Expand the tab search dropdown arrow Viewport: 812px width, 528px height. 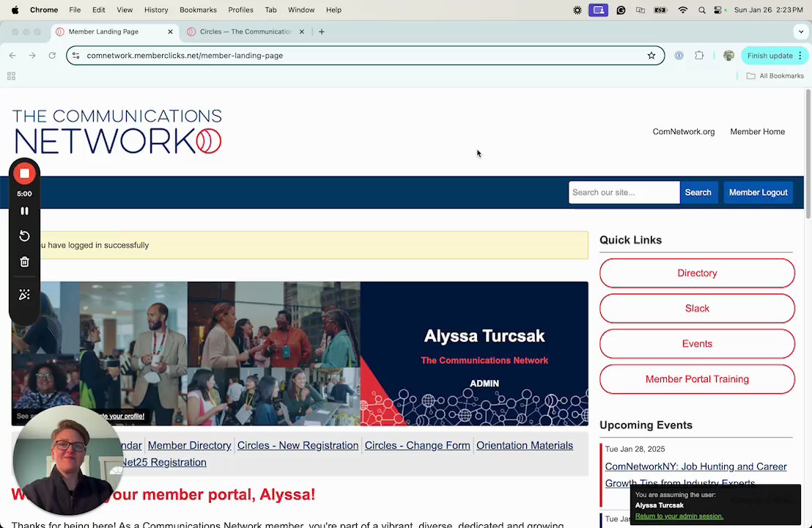click(x=800, y=32)
